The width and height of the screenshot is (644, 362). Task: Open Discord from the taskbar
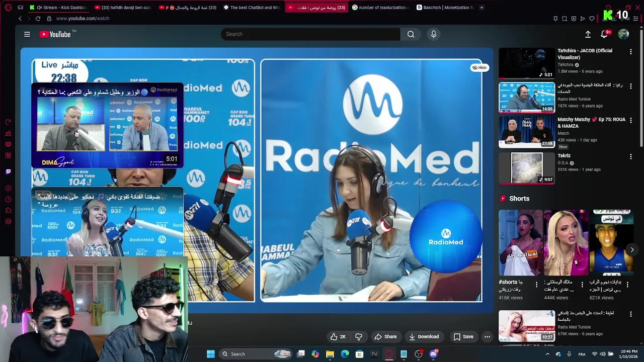coord(433,354)
